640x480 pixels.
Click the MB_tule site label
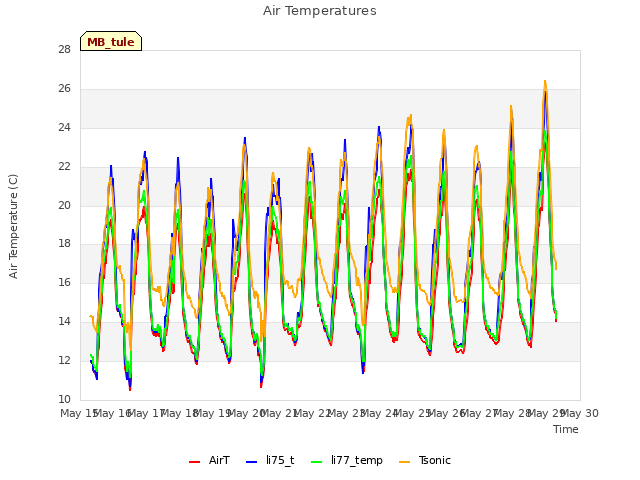(x=111, y=41)
